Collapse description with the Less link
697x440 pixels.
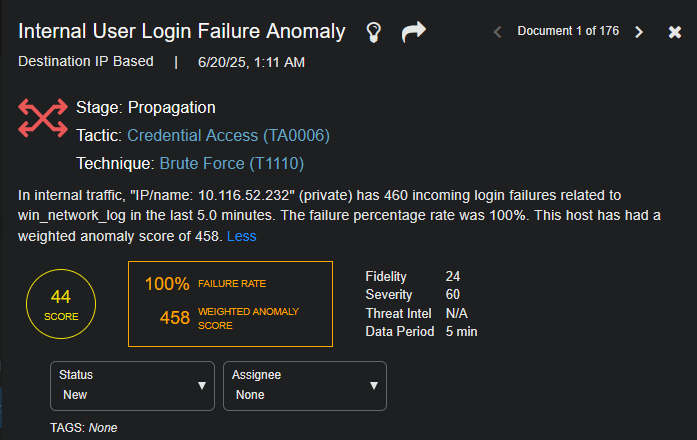(x=241, y=236)
